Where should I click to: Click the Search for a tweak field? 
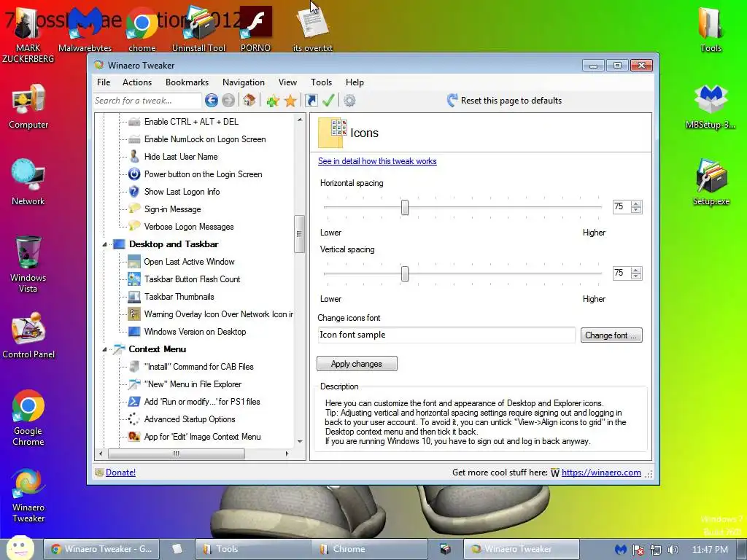pos(147,101)
